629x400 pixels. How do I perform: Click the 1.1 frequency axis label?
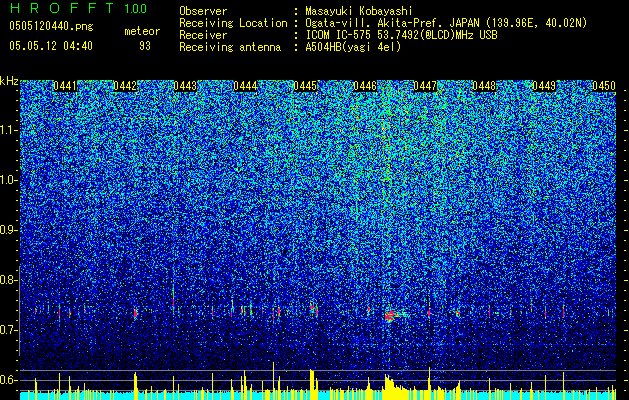coord(9,130)
